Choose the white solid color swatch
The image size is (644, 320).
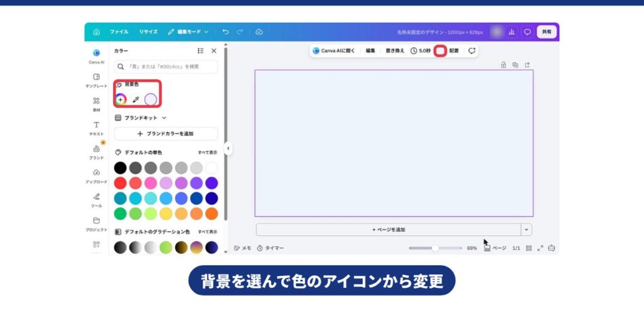click(211, 168)
